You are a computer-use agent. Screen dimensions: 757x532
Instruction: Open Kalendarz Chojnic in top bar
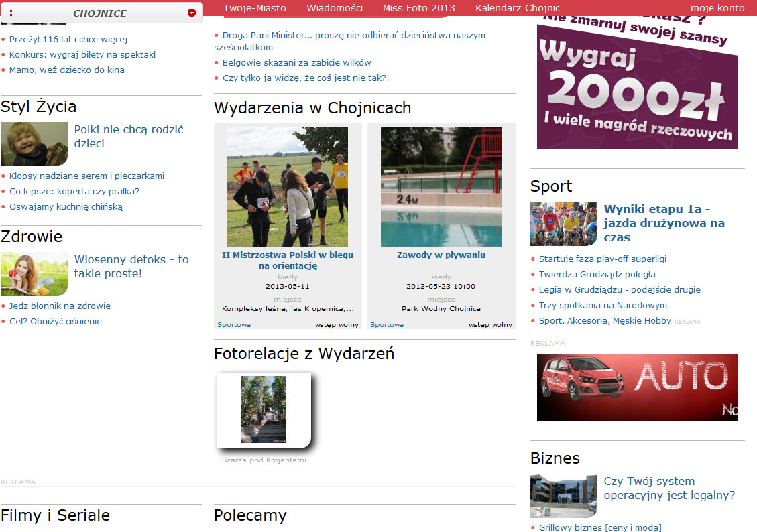(x=518, y=8)
